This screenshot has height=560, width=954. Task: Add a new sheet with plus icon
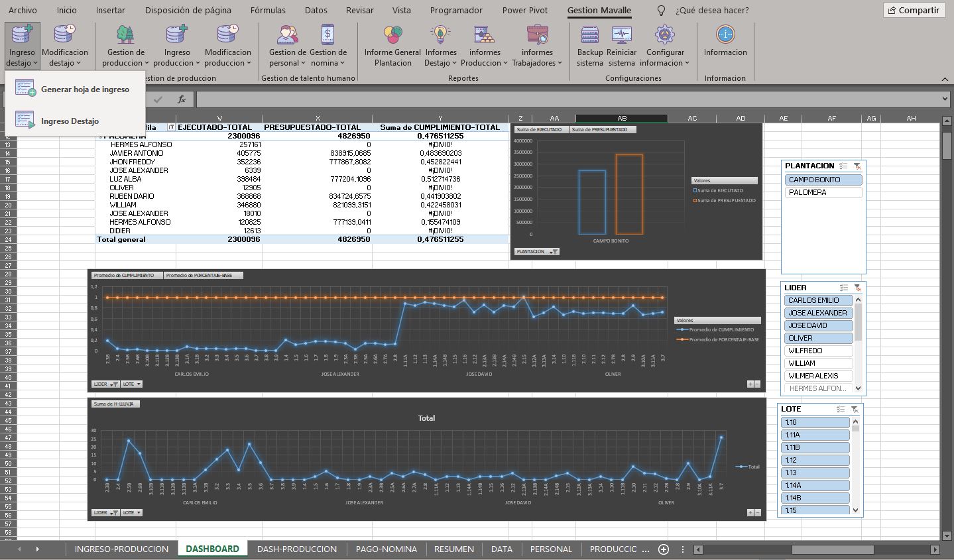(663, 549)
